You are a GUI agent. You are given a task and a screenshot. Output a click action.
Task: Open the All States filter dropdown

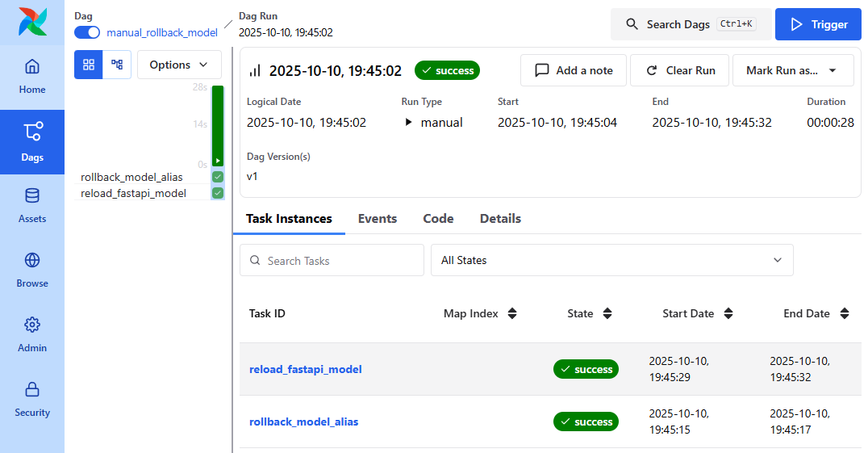click(611, 260)
